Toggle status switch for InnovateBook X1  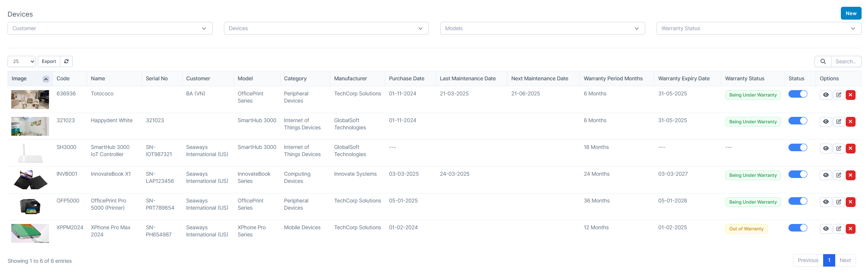pos(798,175)
